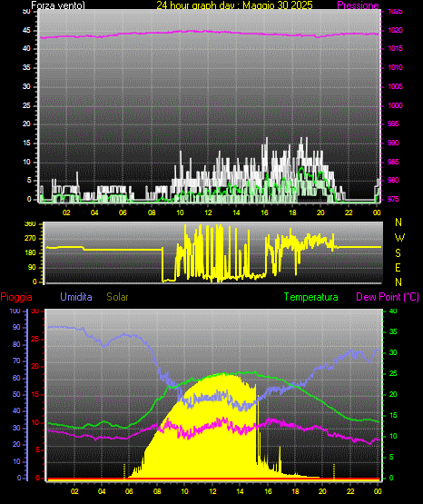Viewport: 423px width, 504px height.
Task: Click the Pressione legend label
Action: tap(358, 5)
